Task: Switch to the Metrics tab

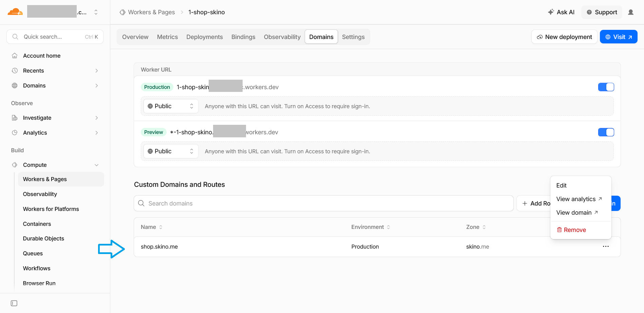Action: pyautogui.click(x=167, y=37)
